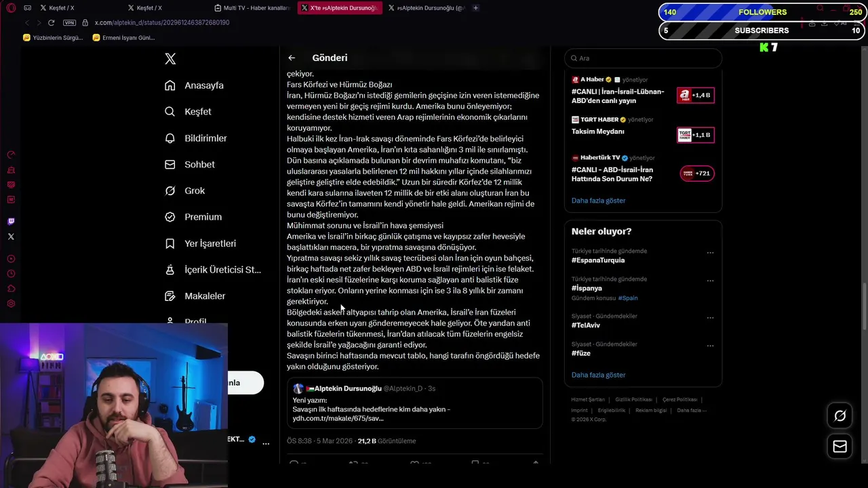Click the TGRT +1,1 B thumbnail
868x488 pixels.
[695, 135]
